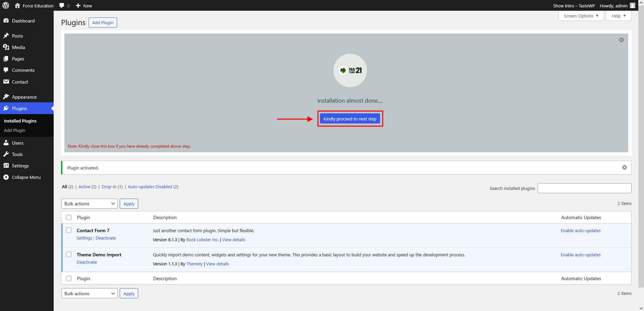Open the top Bulk actions dropdown

(x=89, y=204)
